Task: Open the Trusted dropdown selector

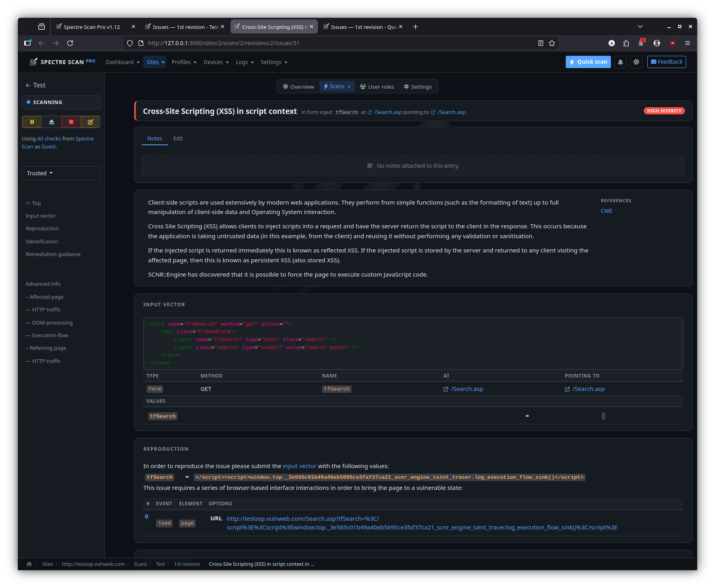Action: pyautogui.click(x=61, y=173)
